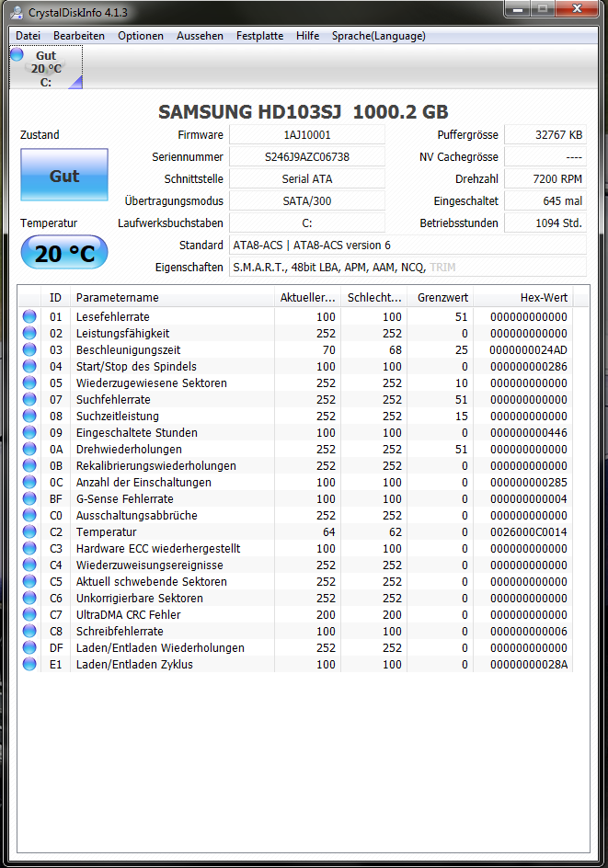The height and width of the screenshot is (868, 608).
Task: Click the Schnittstelle field Serial ATA
Action: tap(307, 178)
